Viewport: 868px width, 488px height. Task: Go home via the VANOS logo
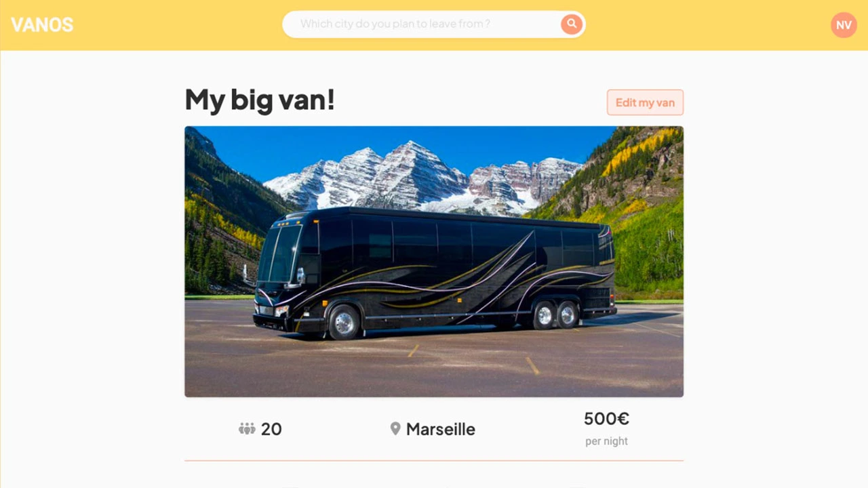tap(42, 25)
